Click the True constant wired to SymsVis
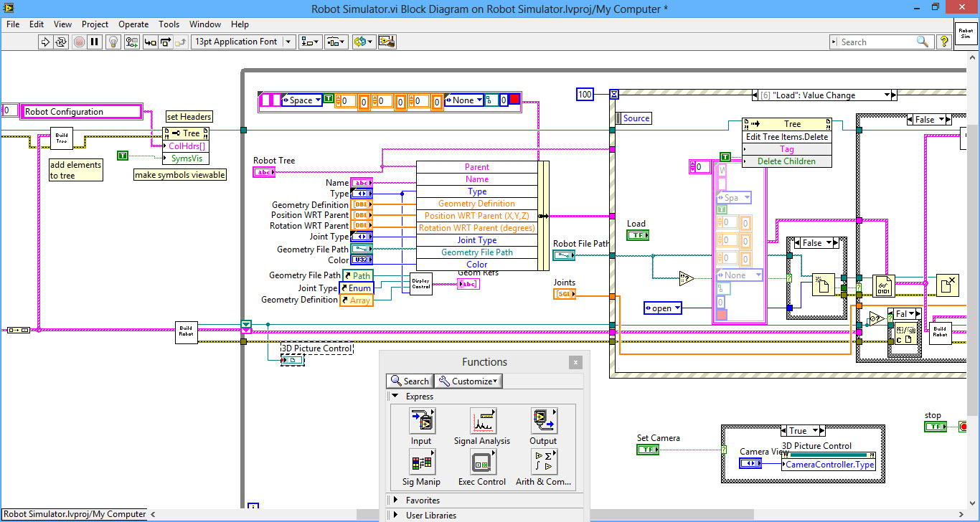This screenshot has width=980, height=522. (123, 156)
